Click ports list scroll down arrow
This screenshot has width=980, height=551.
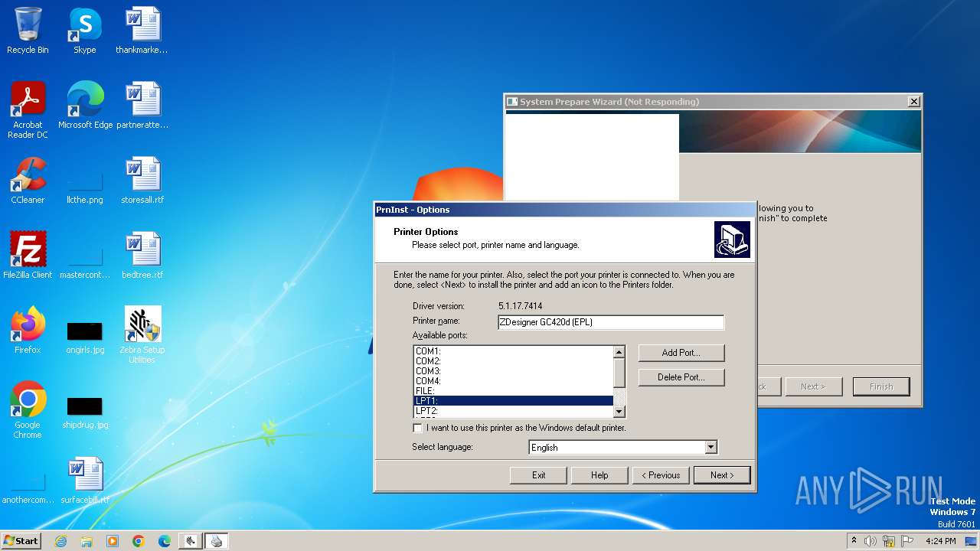[x=619, y=411]
